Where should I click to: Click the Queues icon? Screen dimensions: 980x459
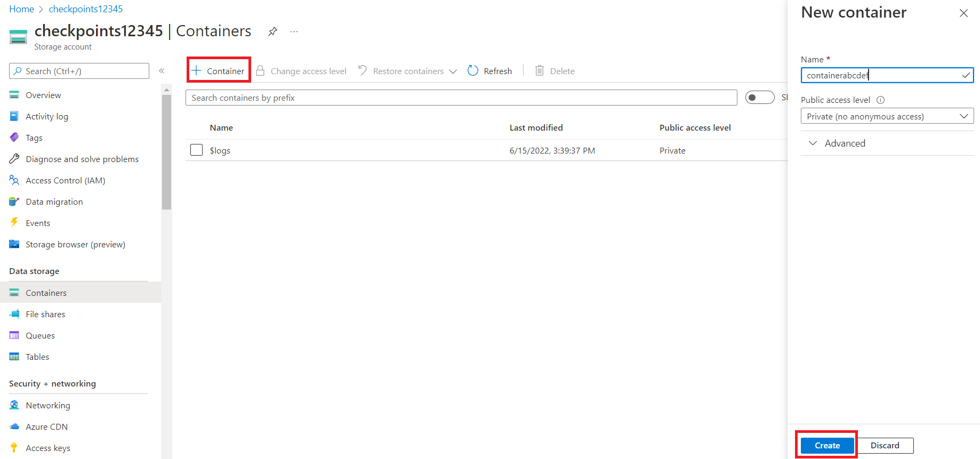tap(14, 335)
